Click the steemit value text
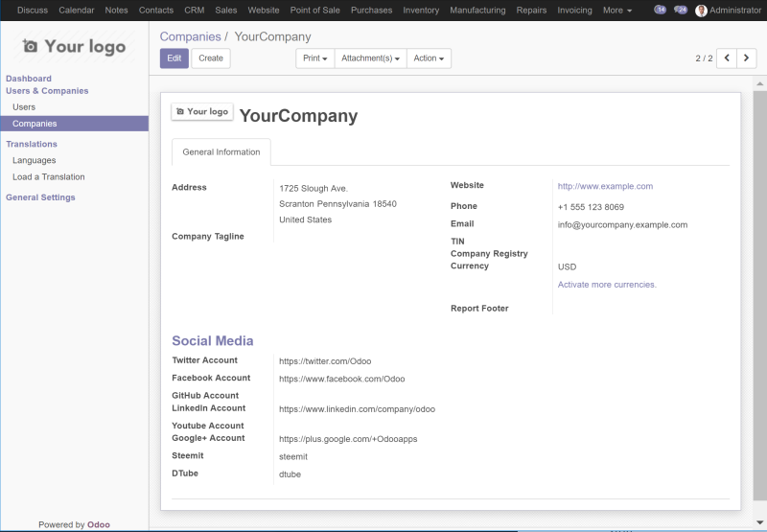The image size is (767, 532). pos(293,456)
